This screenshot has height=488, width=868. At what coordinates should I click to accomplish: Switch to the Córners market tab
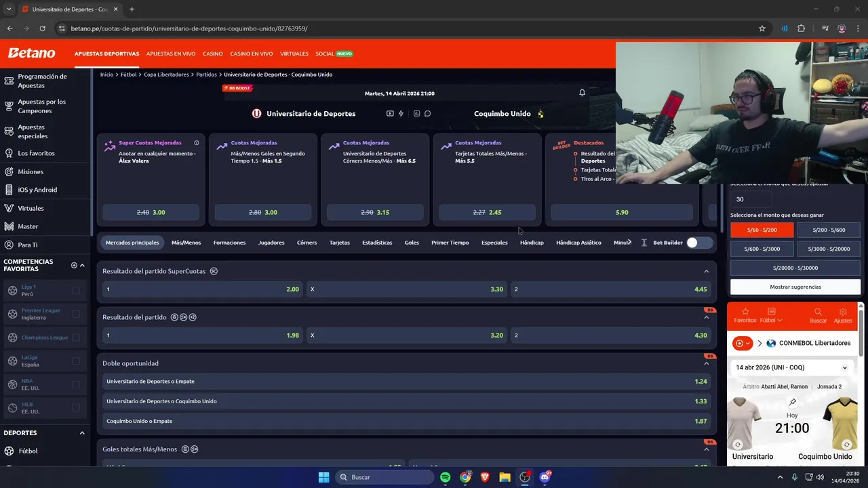point(307,243)
